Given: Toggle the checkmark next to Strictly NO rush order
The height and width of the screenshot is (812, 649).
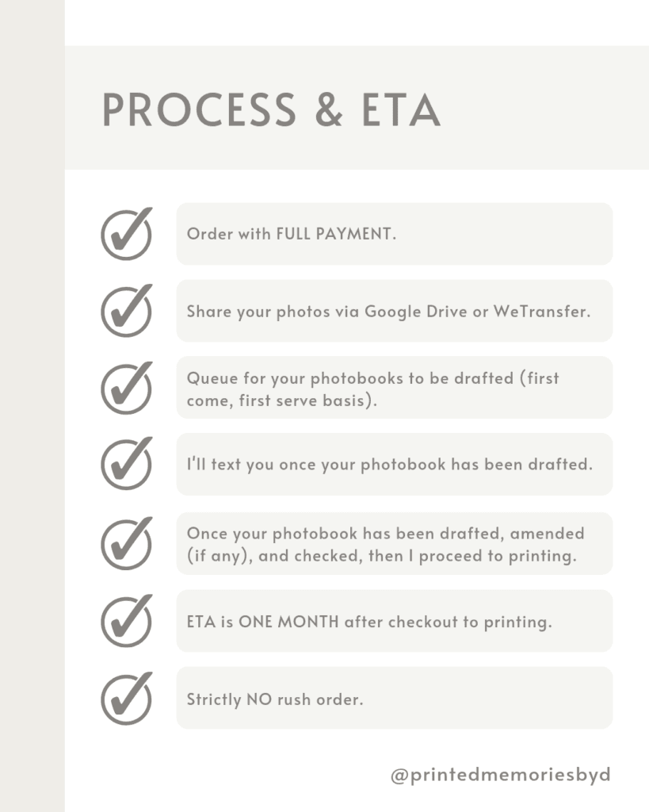Looking at the screenshot, I should pyautogui.click(x=127, y=699).
